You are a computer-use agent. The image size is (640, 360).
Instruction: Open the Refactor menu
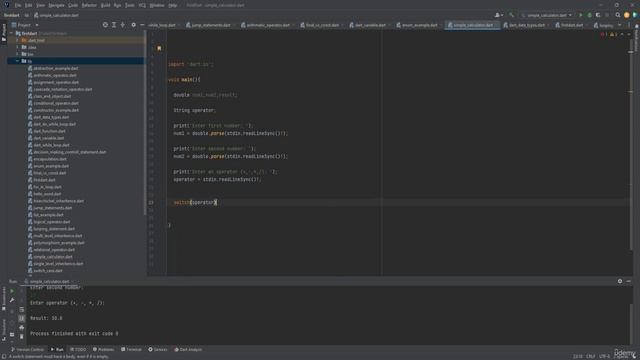point(89,5)
